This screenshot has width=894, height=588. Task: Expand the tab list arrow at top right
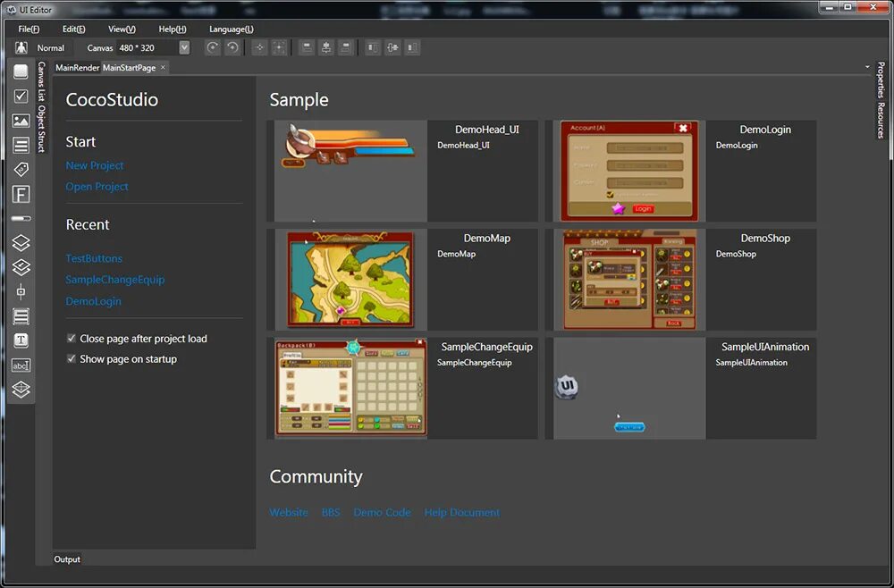pyautogui.click(x=867, y=67)
